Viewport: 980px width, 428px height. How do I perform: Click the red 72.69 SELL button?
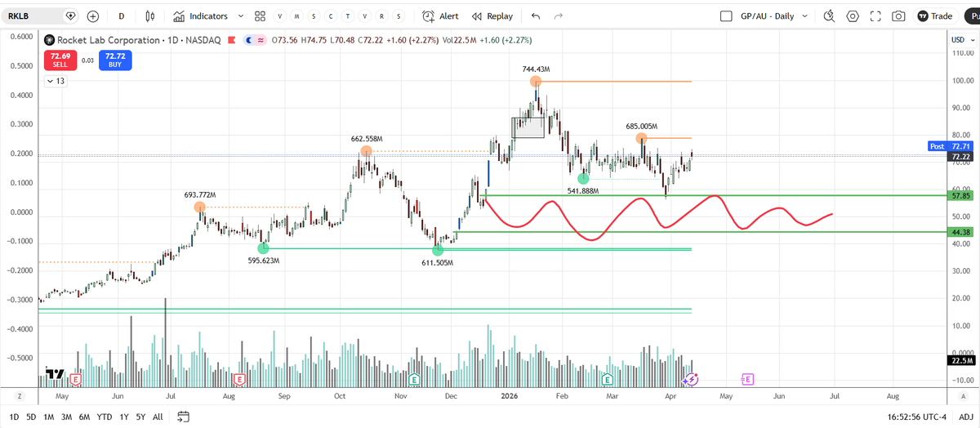[60, 60]
